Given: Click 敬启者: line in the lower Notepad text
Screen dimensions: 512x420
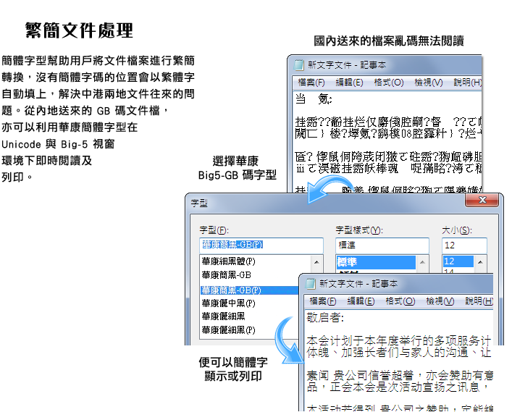Looking at the screenshot, I should pyautogui.click(x=325, y=317).
